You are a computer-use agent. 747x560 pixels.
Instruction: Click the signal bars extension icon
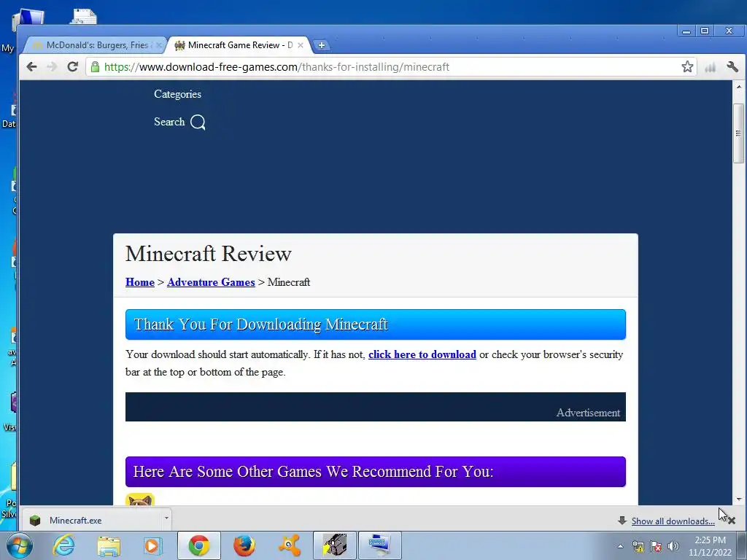coord(711,67)
